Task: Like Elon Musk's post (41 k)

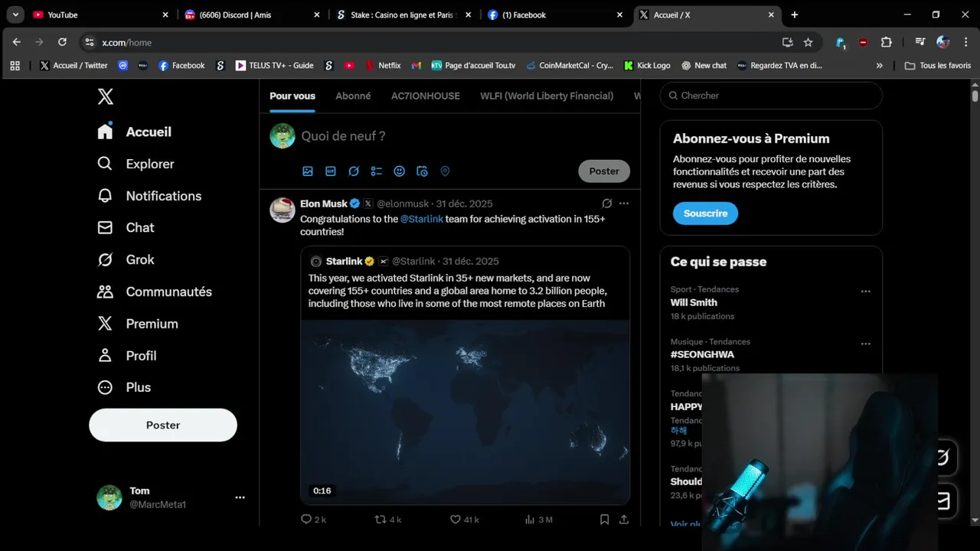Action: 464,520
